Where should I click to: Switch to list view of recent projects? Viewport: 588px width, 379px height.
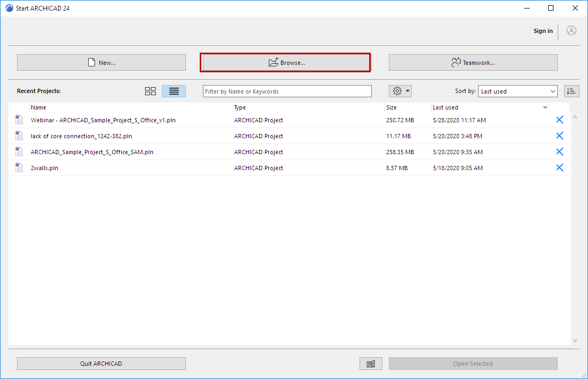click(x=174, y=91)
